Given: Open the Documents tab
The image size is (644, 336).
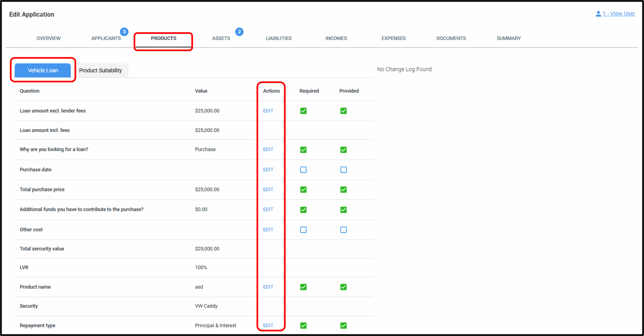Looking at the screenshot, I should pos(451,38).
